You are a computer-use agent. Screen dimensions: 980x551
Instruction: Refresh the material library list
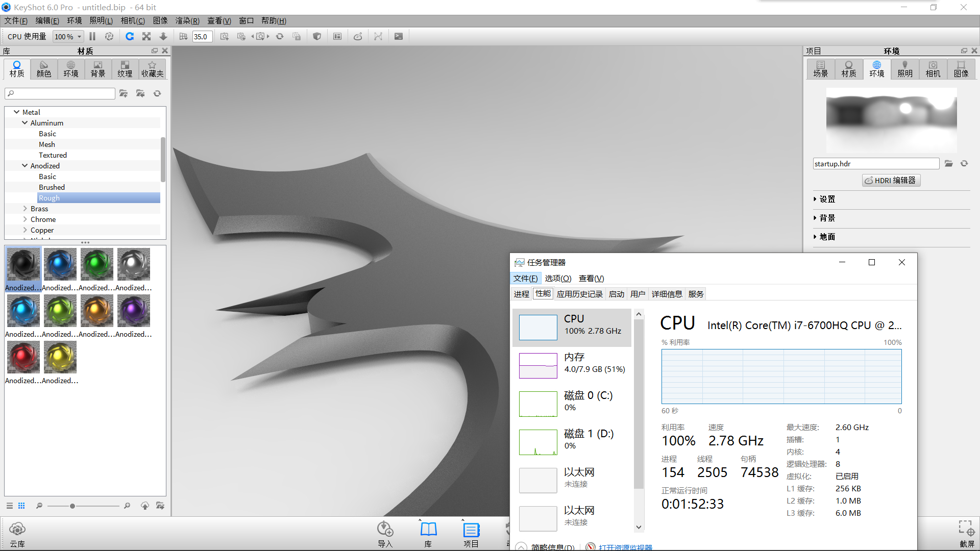pos(157,93)
